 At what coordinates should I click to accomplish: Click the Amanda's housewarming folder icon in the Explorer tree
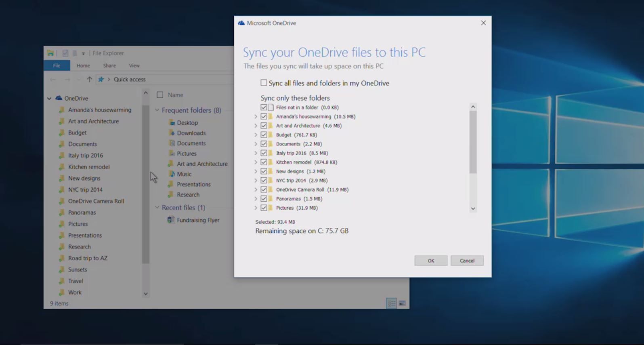pos(62,109)
